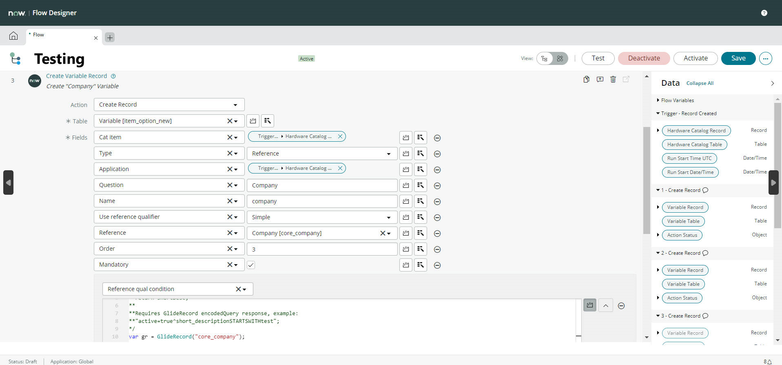Add an annotation comment to the action
Screen dimensions: 782x365
pos(600,79)
